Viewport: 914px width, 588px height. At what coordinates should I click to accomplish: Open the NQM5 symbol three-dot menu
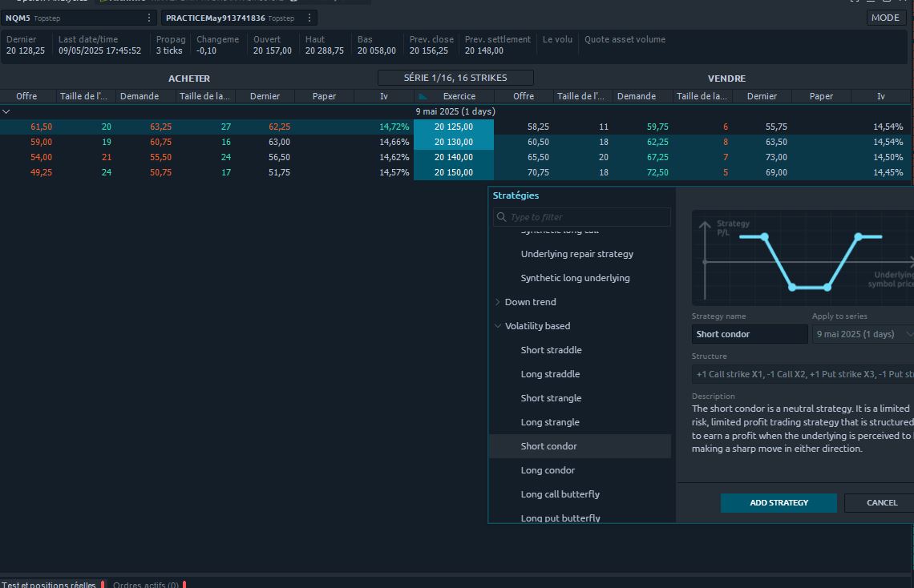tap(149, 18)
